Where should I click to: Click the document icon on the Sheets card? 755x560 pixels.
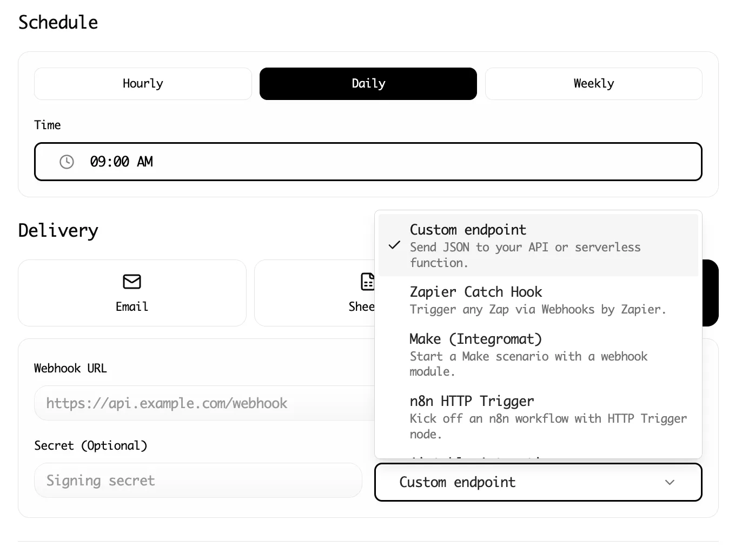pyautogui.click(x=367, y=282)
